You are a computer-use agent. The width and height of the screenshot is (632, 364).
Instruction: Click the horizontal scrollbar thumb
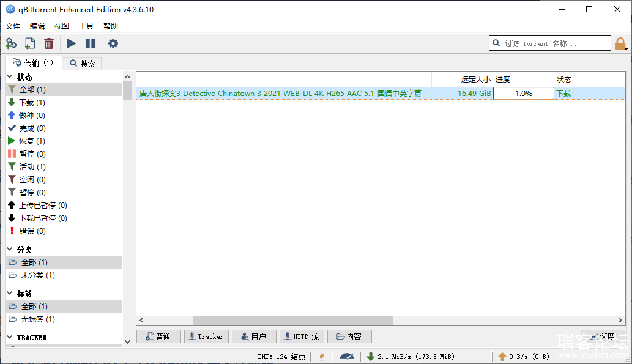point(292,321)
